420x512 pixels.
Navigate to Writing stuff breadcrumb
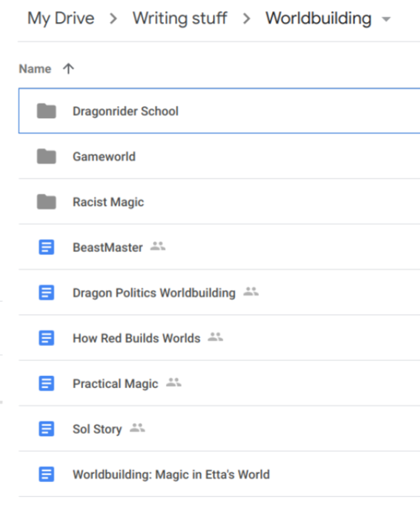point(180,19)
